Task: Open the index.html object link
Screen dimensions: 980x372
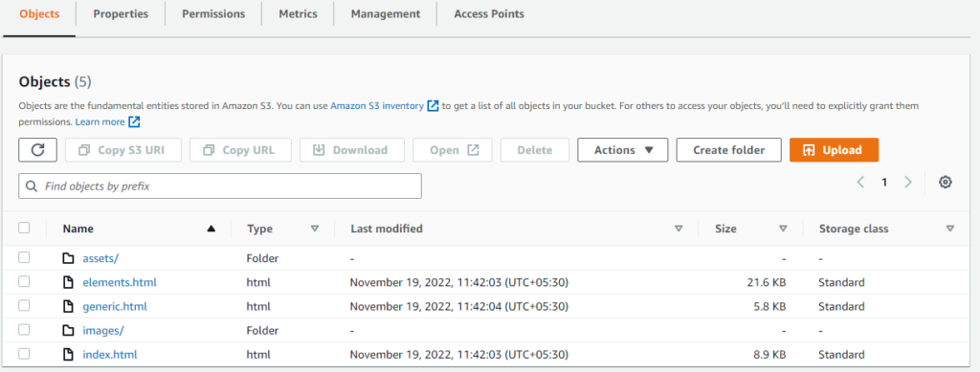Action: coord(110,355)
